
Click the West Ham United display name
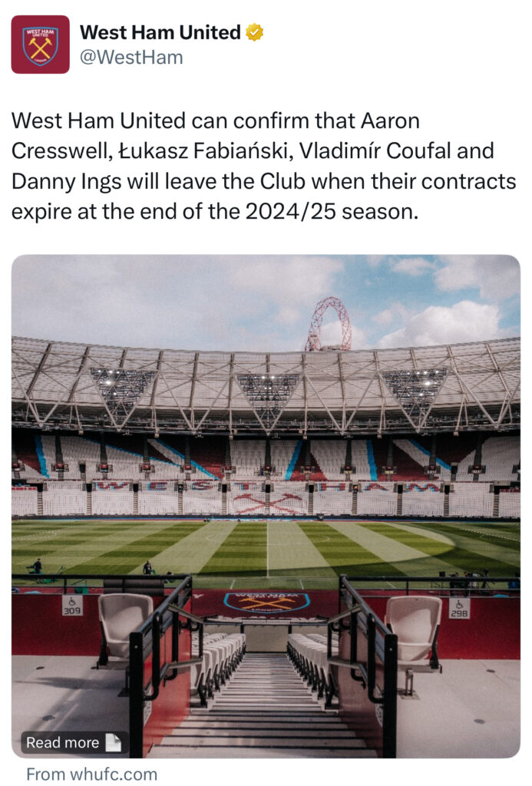160,32
